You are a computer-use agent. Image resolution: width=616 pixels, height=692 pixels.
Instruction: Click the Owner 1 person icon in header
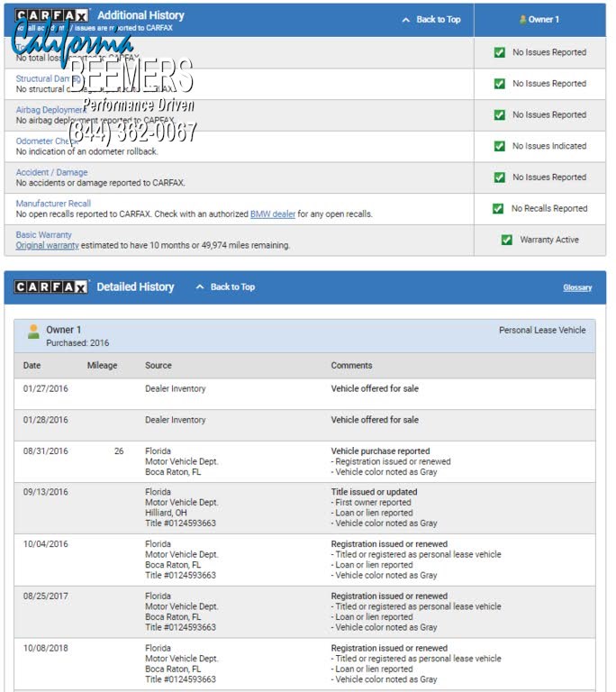(523, 20)
